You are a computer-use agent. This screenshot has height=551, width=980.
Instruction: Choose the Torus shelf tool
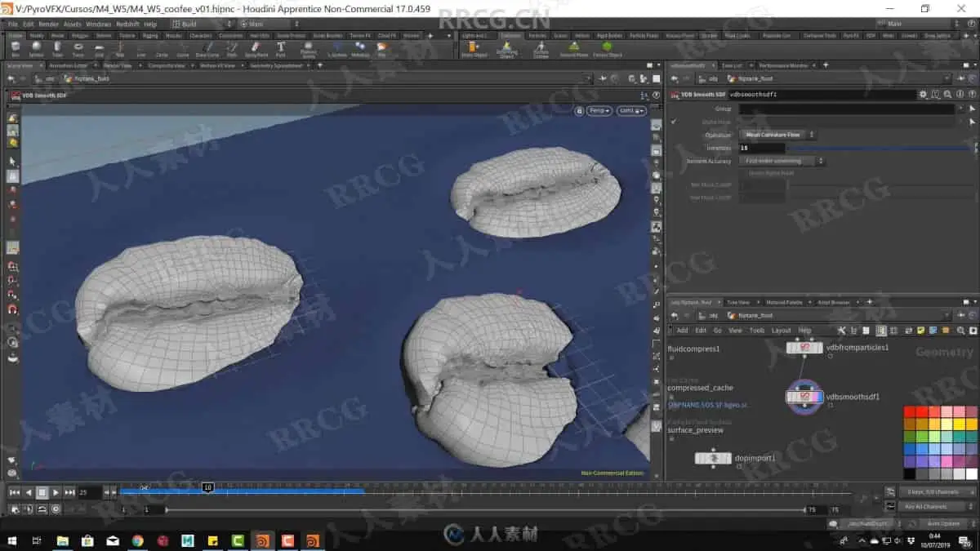[78, 48]
